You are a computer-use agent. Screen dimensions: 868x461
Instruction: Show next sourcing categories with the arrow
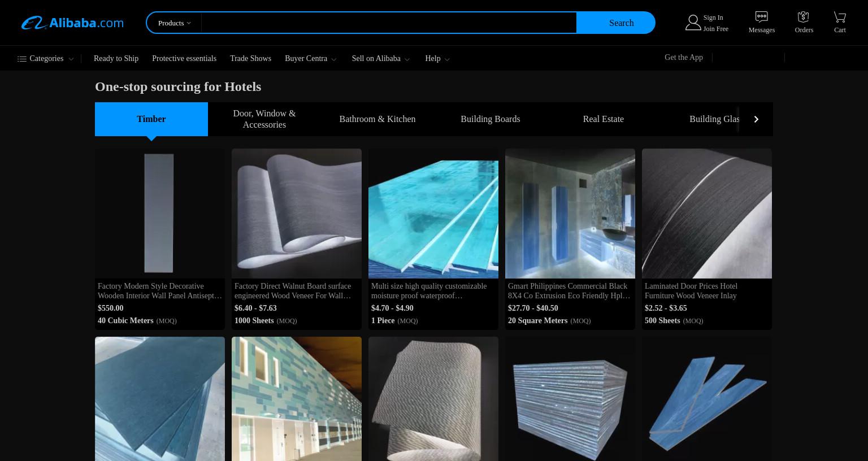coord(756,119)
